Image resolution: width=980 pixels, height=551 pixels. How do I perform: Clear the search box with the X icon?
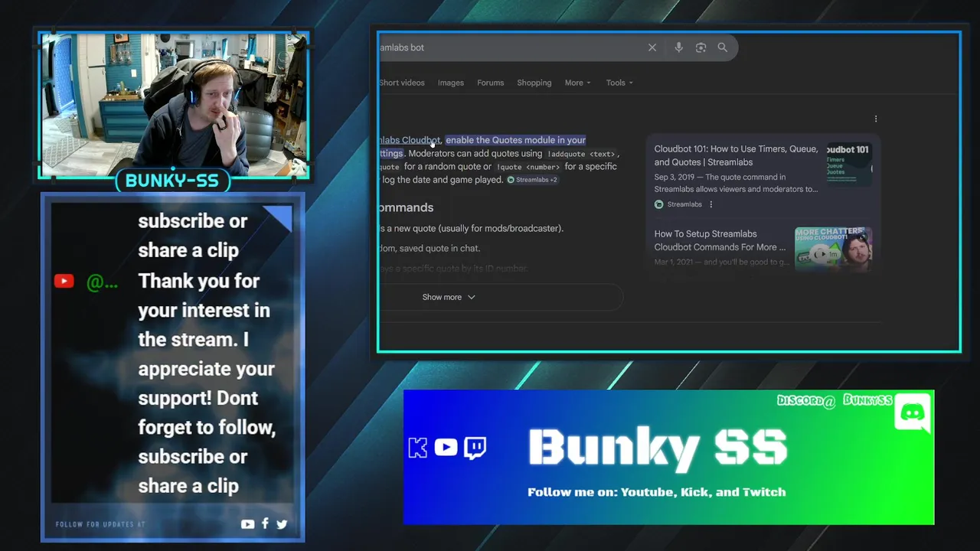652,47
